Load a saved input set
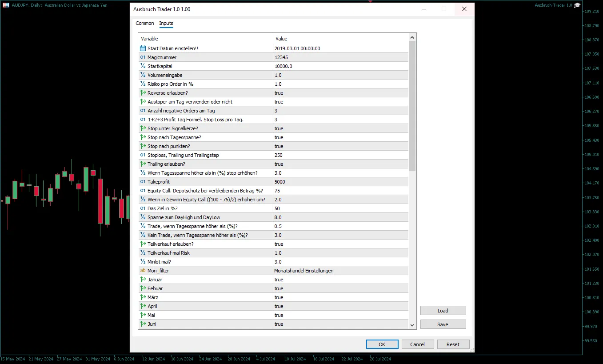This screenshot has width=603, height=364. point(443,311)
